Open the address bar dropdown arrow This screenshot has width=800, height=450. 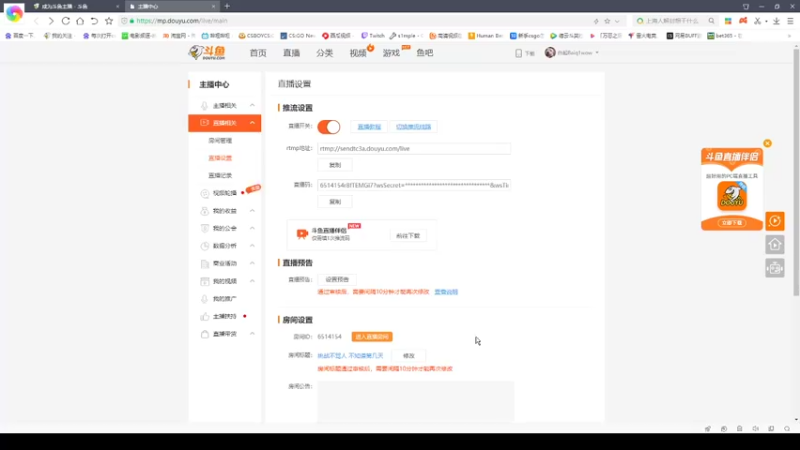pos(617,21)
